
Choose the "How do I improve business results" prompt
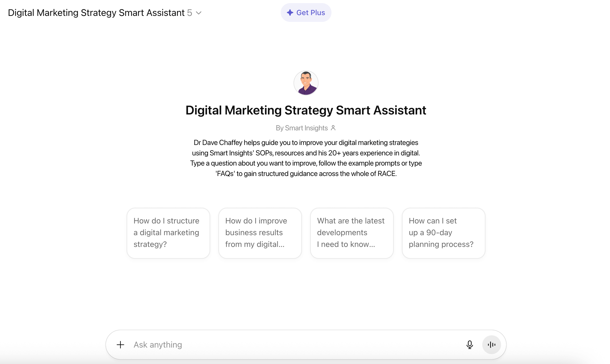(260, 233)
